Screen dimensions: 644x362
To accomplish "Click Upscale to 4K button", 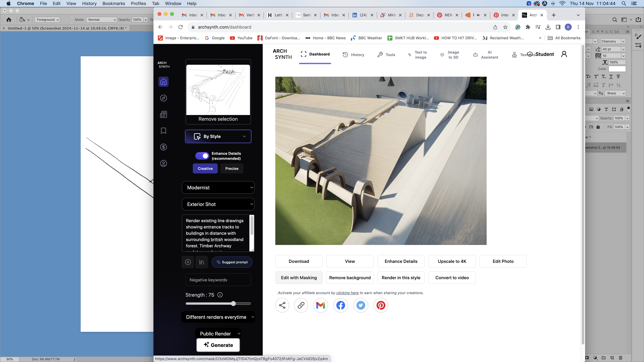I will (x=452, y=261).
